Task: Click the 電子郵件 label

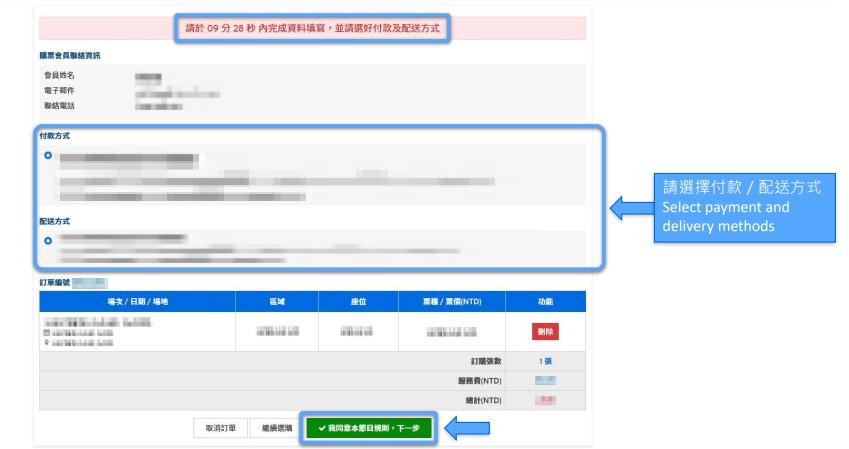Action: click(x=60, y=90)
